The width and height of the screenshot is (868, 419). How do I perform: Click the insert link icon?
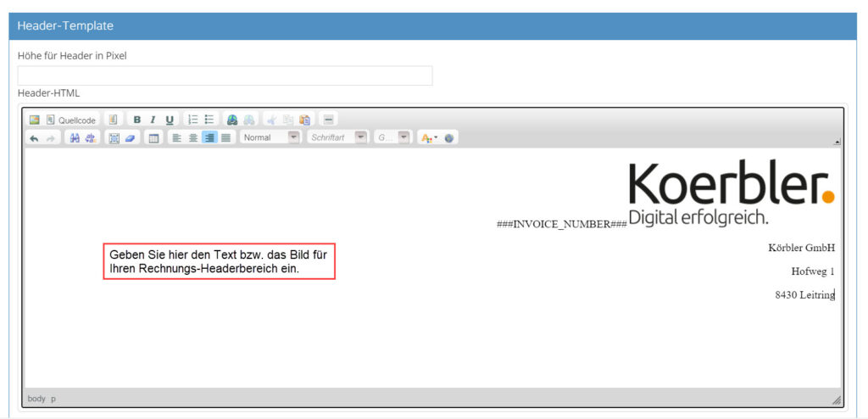(233, 120)
